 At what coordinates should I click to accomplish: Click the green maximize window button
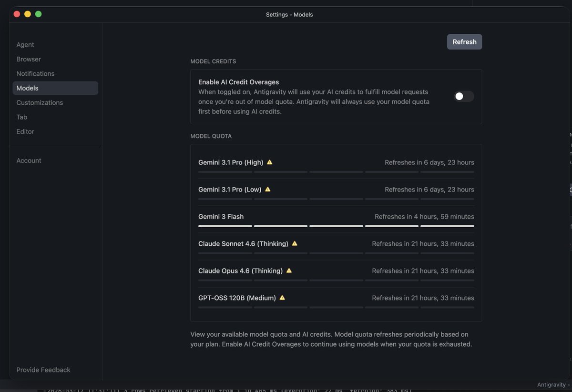pos(39,14)
